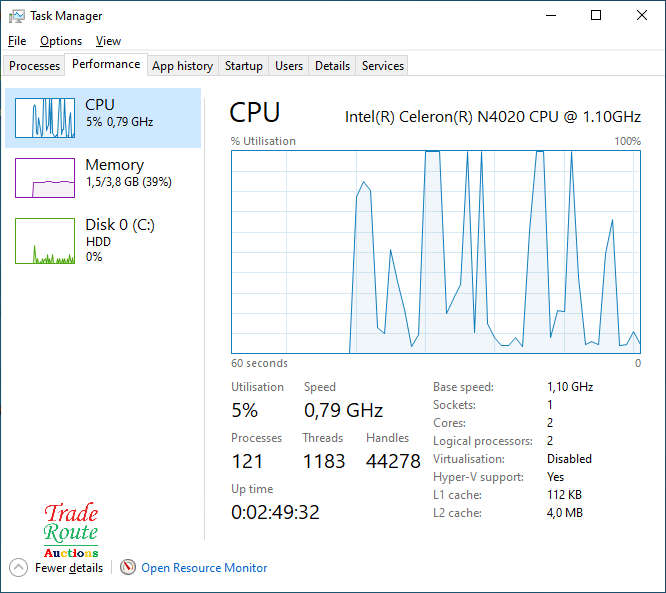Screen dimensions: 666x593
Task: Maximize the Task Manager window
Action: [x=596, y=16]
